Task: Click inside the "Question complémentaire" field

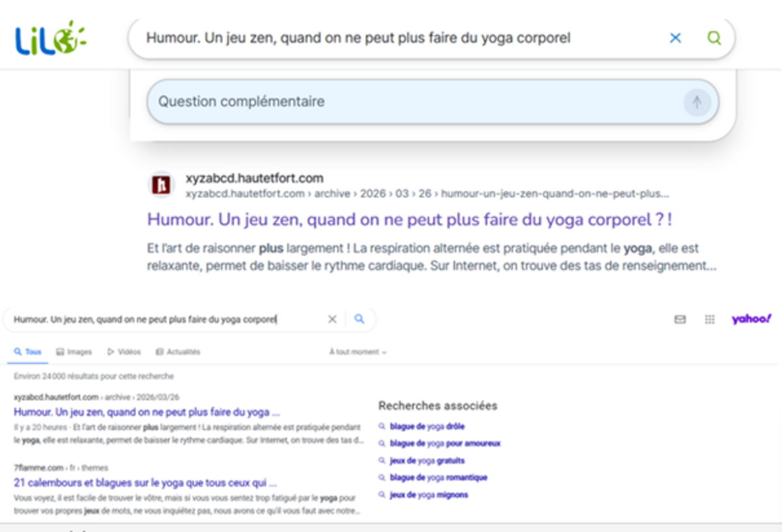Action: tap(417, 102)
